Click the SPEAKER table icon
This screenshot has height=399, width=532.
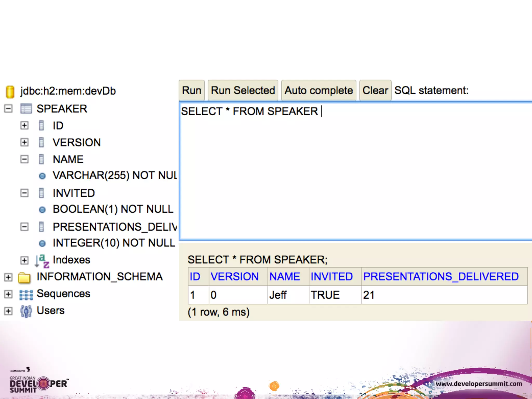[26, 109]
